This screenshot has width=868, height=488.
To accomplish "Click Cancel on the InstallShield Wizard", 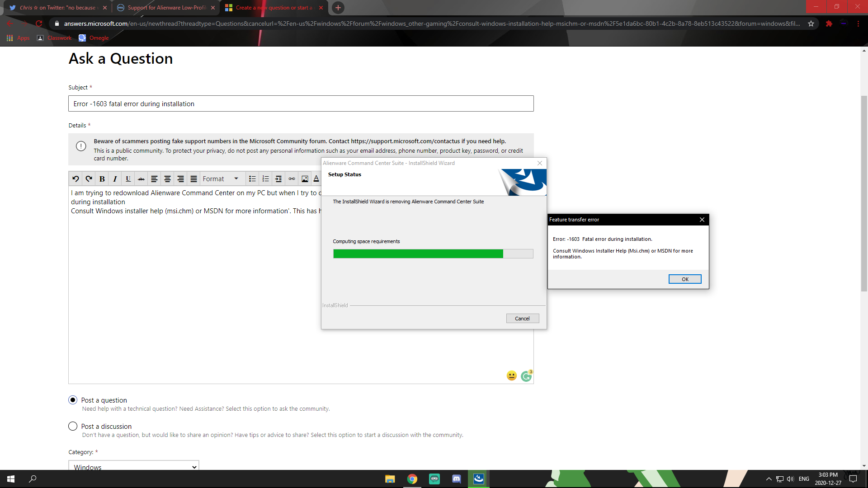I will point(522,318).
